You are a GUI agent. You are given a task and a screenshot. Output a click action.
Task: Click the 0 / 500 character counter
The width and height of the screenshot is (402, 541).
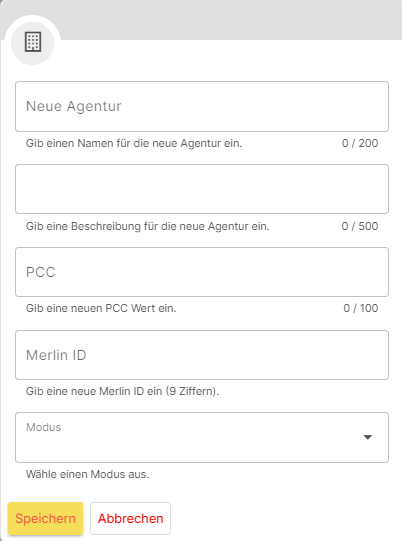(360, 226)
